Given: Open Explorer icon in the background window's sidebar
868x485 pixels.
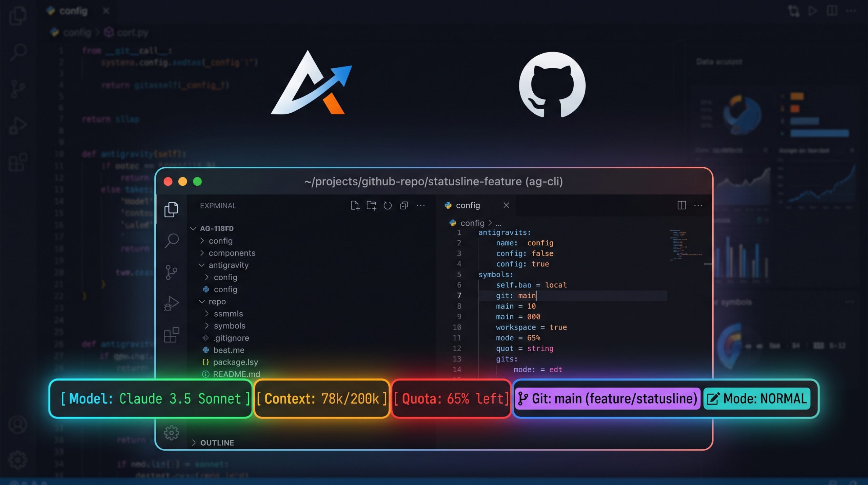Looking at the screenshot, I should click(x=18, y=15).
